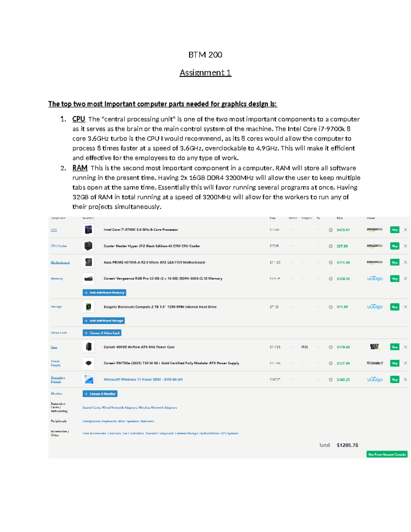Click the gear icon for the power supply

[331, 363]
